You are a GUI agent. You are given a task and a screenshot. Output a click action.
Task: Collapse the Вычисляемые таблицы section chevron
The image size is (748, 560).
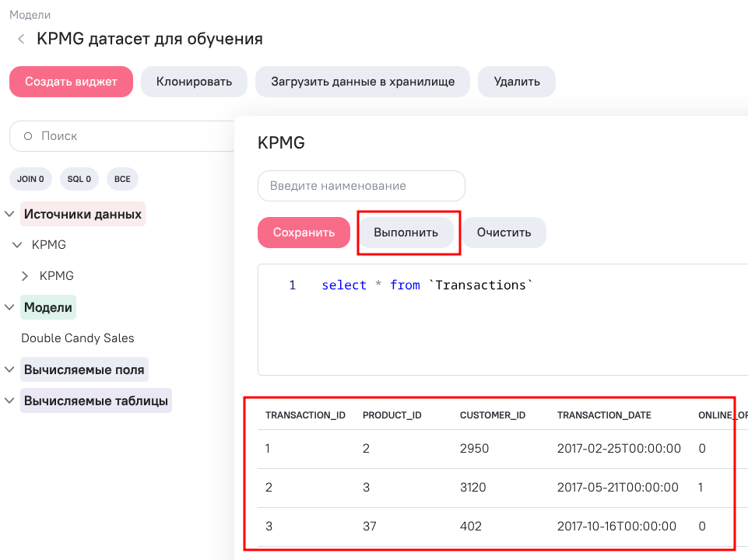pyautogui.click(x=9, y=401)
